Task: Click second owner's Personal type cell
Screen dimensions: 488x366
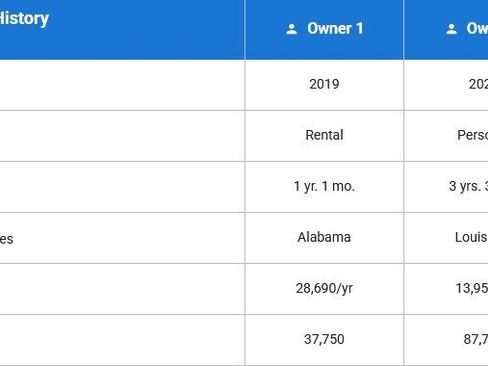Action: pos(472,135)
